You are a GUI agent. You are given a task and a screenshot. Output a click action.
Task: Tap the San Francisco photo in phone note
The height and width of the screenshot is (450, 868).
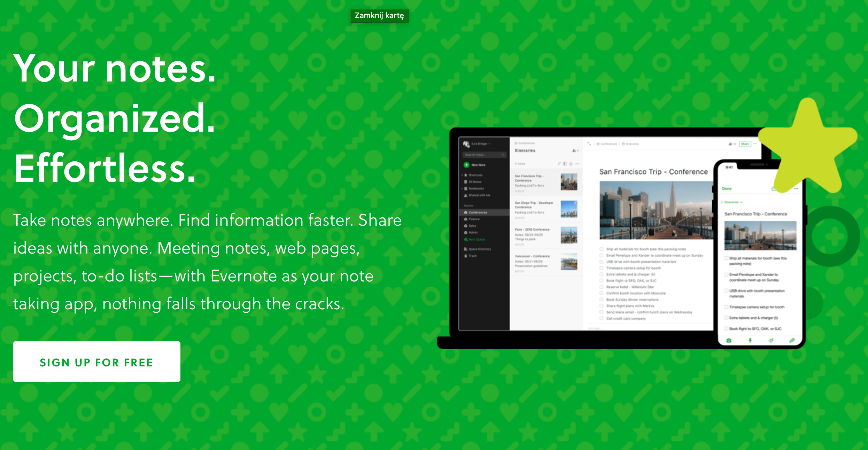(x=760, y=235)
